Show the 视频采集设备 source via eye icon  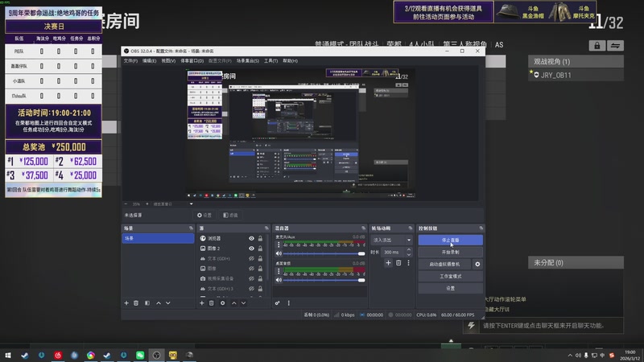[x=251, y=278]
